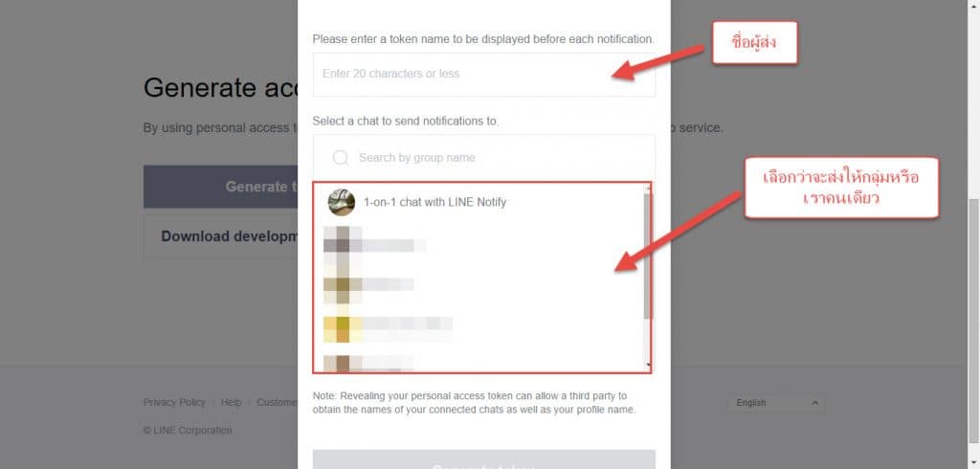
Task: Expand the language selector chevron arrow
Action: point(814,403)
